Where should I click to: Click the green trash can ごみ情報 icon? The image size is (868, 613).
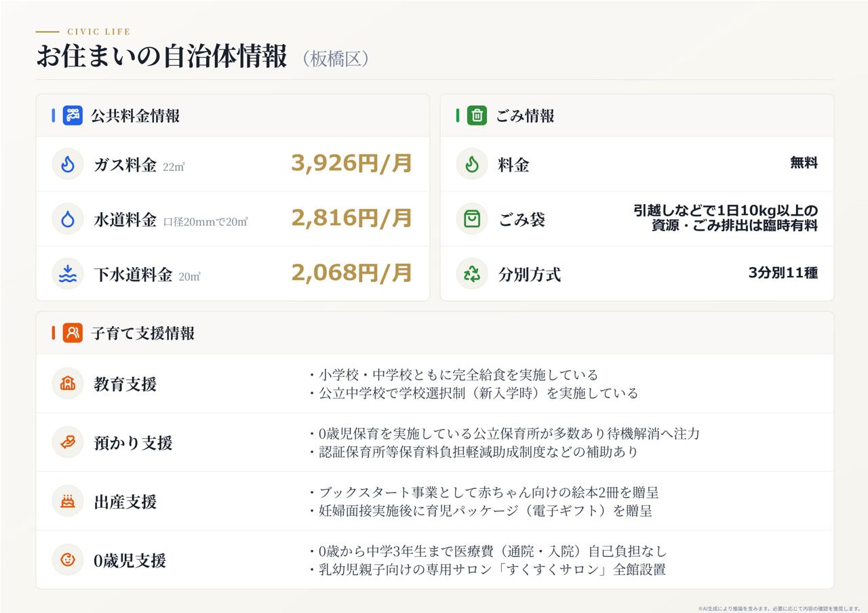[x=477, y=115]
